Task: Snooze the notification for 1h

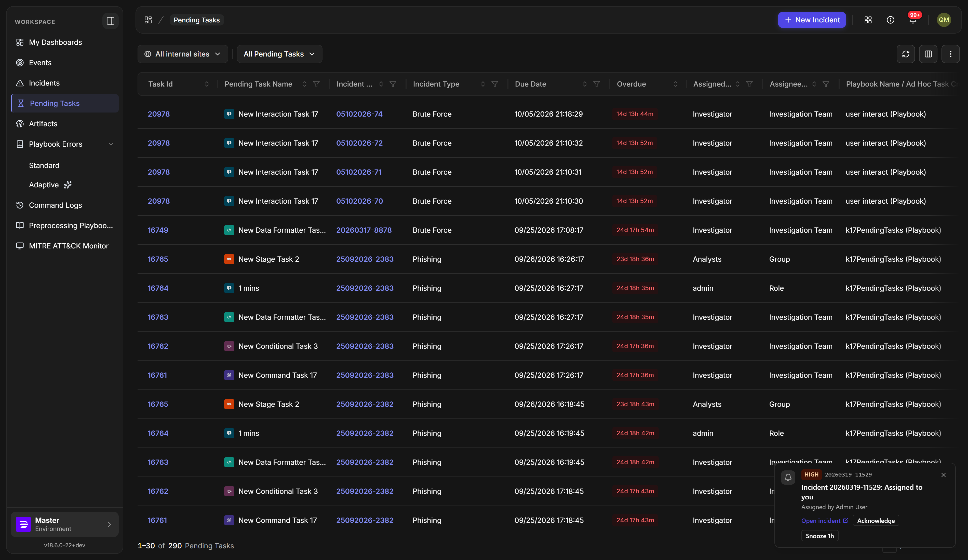Action: click(820, 536)
